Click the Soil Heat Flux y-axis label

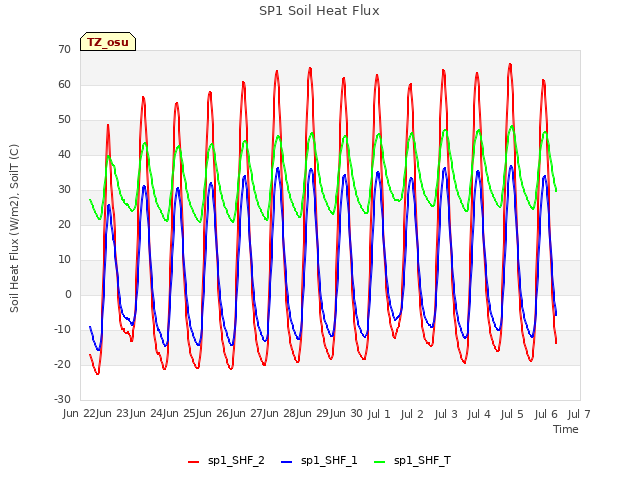click(14, 228)
